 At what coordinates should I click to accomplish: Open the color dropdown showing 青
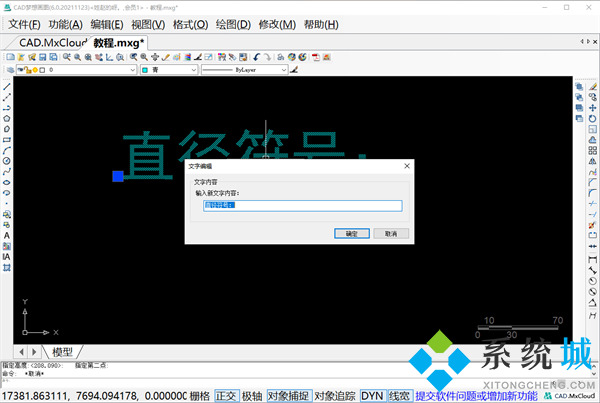pyautogui.click(x=169, y=70)
